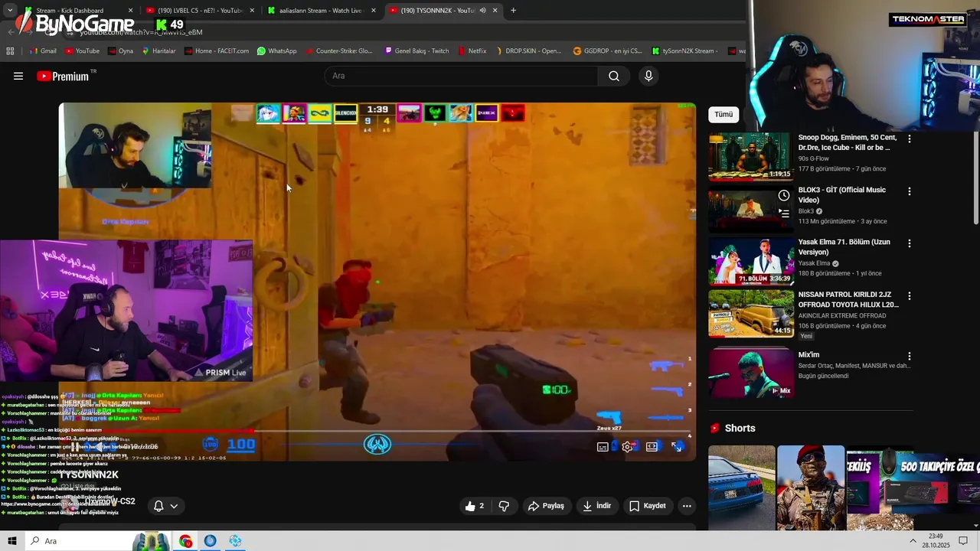Like the video with thumbs up
This screenshot has height=551, width=980.
(475, 506)
